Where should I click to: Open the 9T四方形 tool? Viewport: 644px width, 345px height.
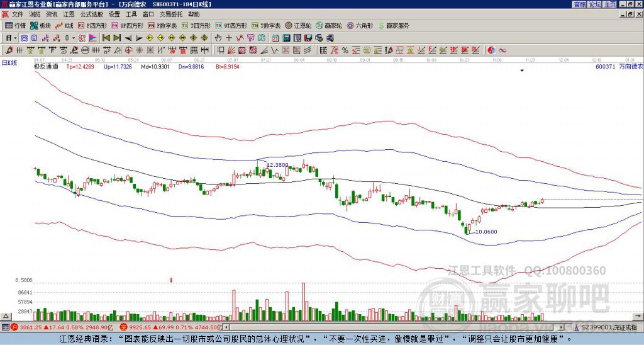pos(231,25)
